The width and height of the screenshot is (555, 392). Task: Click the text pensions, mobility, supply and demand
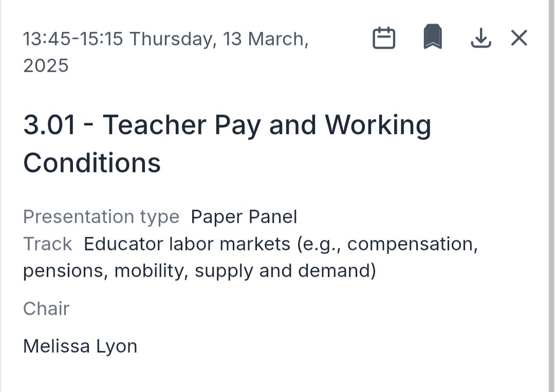click(199, 271)
